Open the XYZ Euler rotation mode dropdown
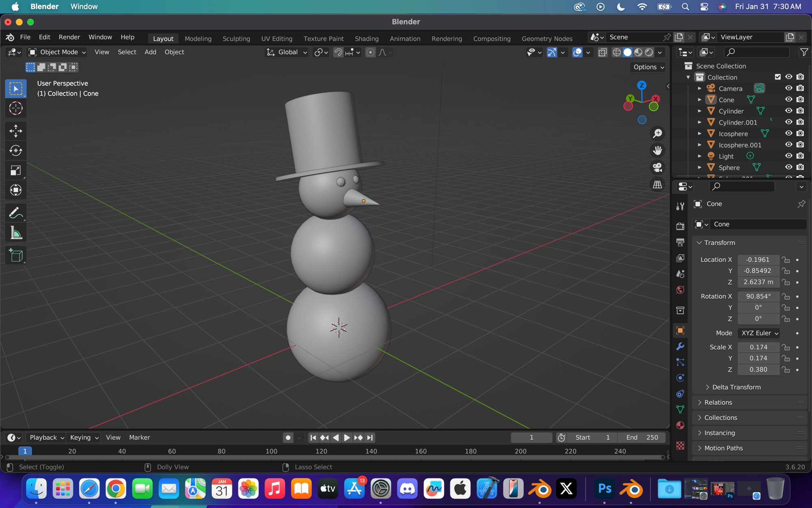The height and width of the screenshot is (508, 812). [758, 333]
